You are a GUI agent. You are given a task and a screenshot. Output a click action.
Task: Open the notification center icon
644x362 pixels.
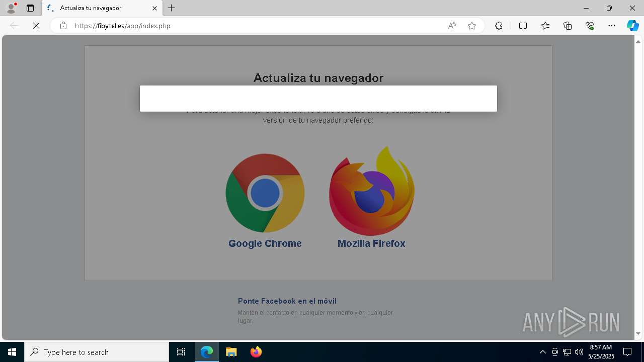click(627, 352)
